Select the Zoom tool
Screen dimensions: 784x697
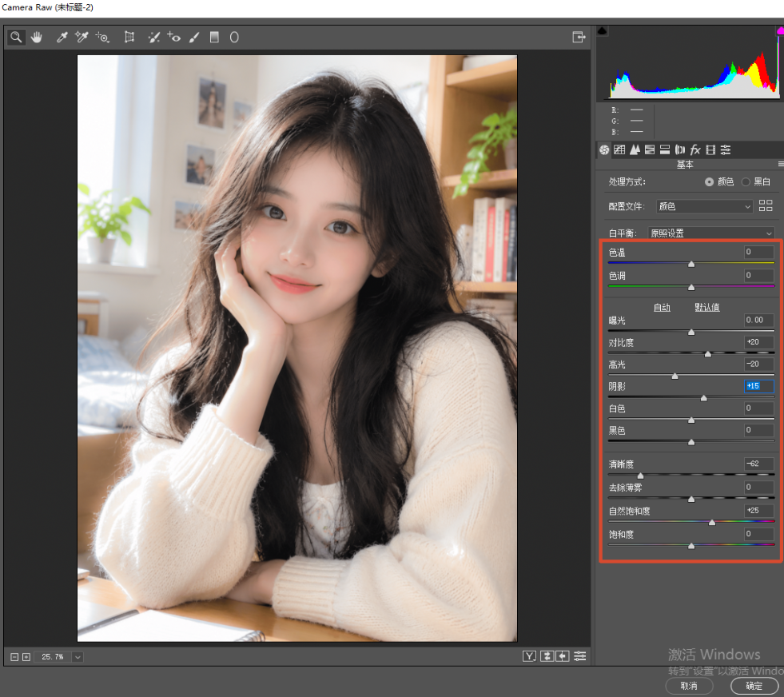click(16, 37)
